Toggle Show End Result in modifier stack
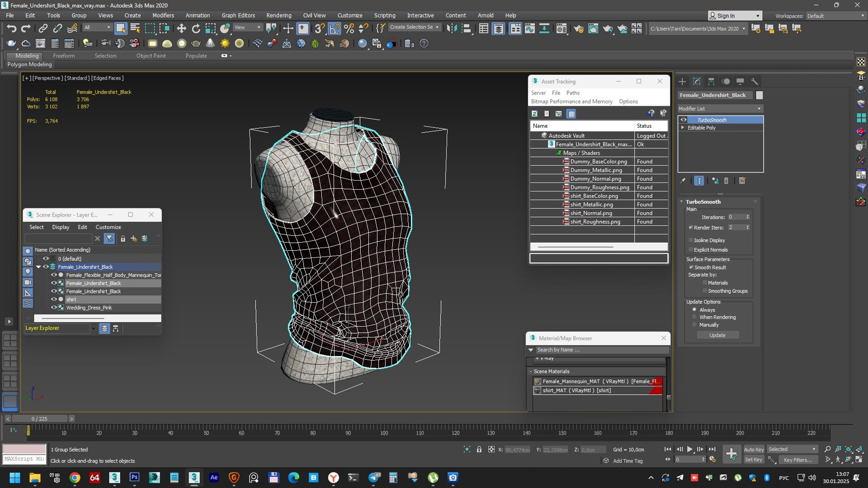The image size is (868, 488). pyautogui.click(x=699, y=181)
